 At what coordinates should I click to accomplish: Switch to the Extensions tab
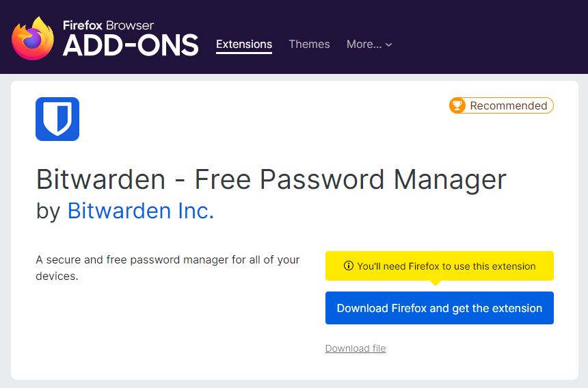coord(244,44)
